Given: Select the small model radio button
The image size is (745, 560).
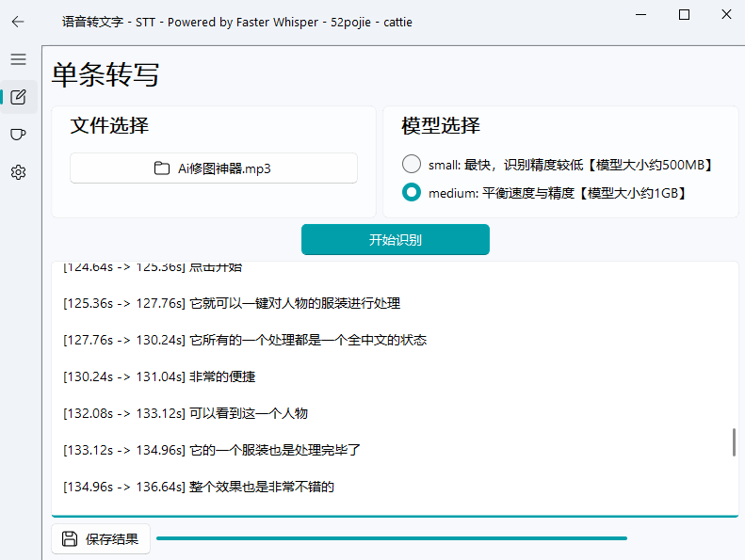Looking at the screenshot, I should pyautogui.click(x=411, y=164).
